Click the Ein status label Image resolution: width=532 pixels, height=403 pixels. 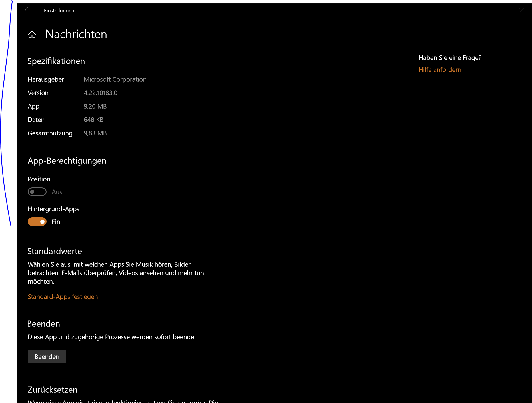click(56, 222)
